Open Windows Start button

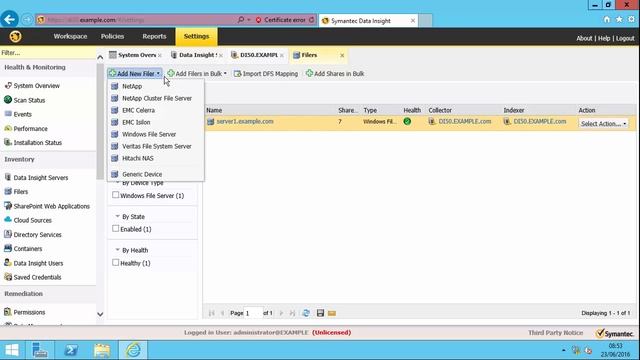[x=12, y=350]
